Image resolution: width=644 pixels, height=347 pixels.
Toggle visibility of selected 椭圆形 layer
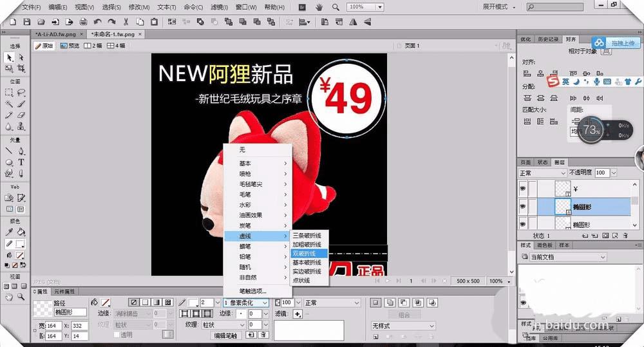click(523, 207)
